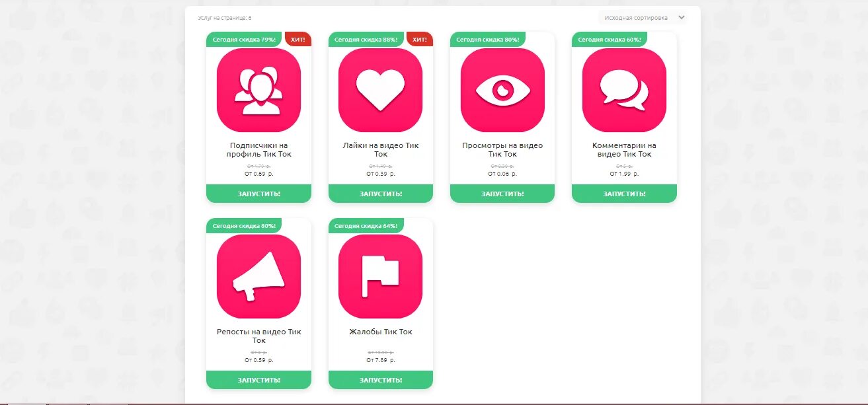Launch Жалобы Тик Ток with ЗАПУСТИТЬ button

coord(381,380)
